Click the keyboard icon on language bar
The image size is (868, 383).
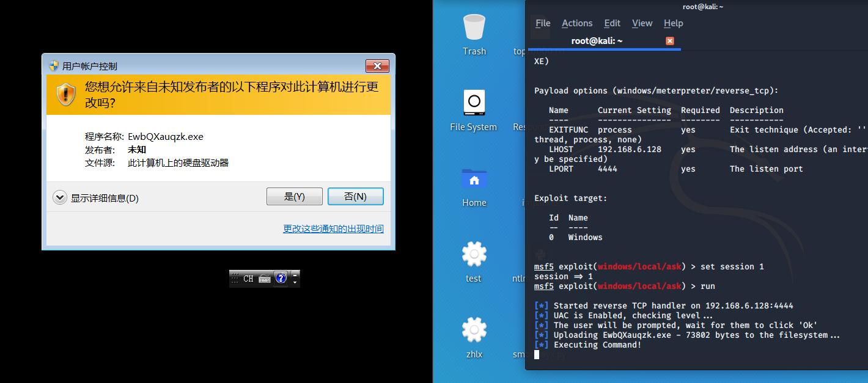click(265, 279)
